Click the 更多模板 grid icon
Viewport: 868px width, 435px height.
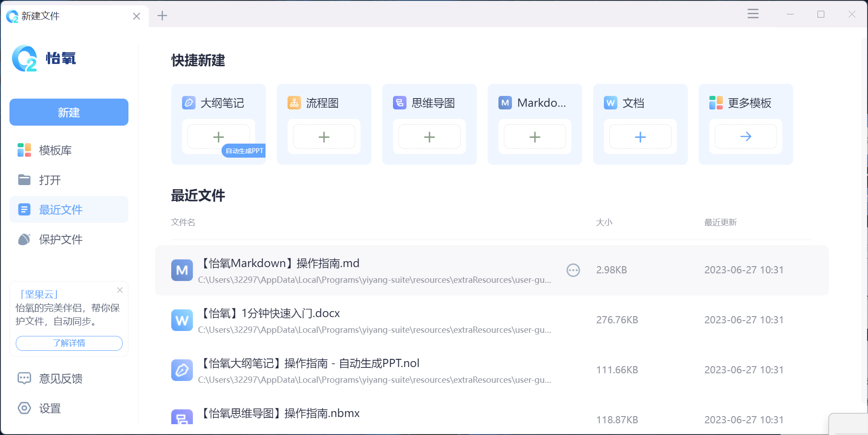pyautogui.click(x=716, y=103)
